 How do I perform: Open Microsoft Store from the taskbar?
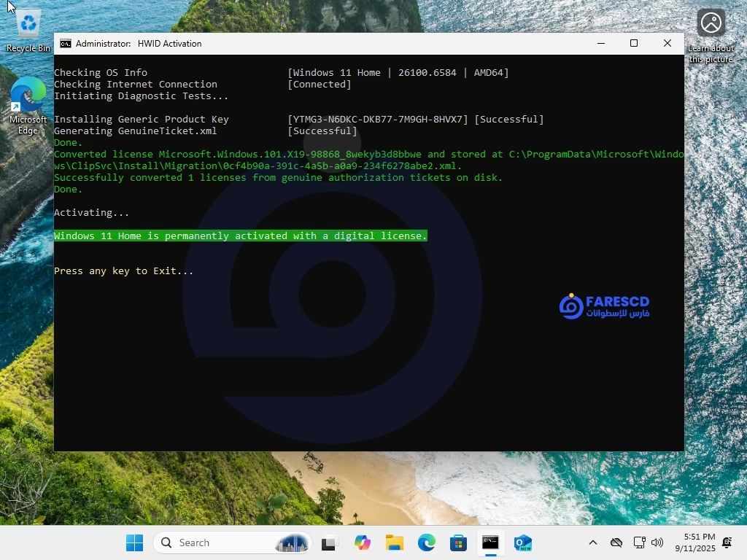click(x=458, y=542)
